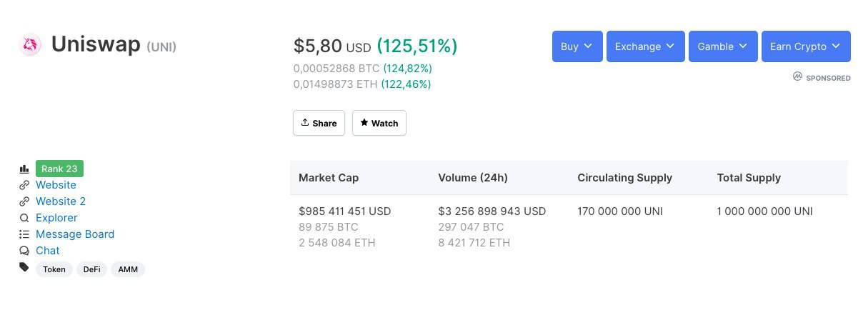Screen dimensions: 868x320
Task: Click the Uniswap unicorn logo icon
Action: tap(30, 46)
